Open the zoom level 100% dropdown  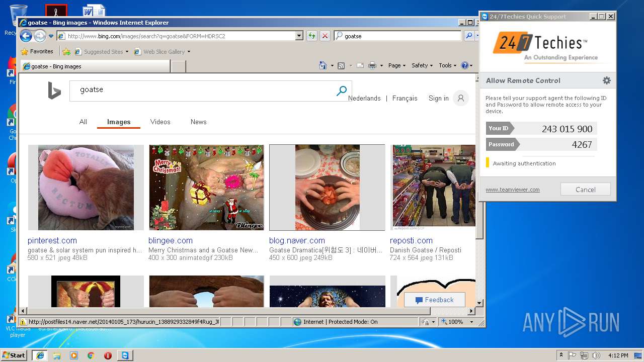click(471, 322)
